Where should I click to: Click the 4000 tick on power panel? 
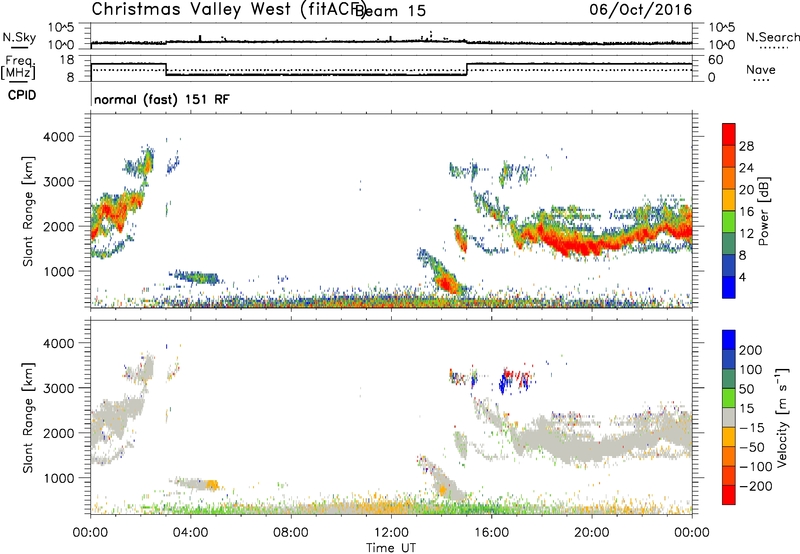58,137
